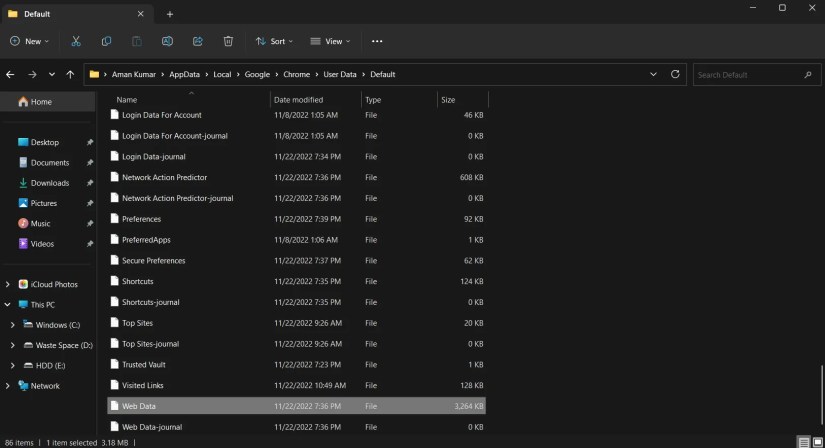Click the Delete trash icon
The image size is (825, 448).
(x=228, y=41)
